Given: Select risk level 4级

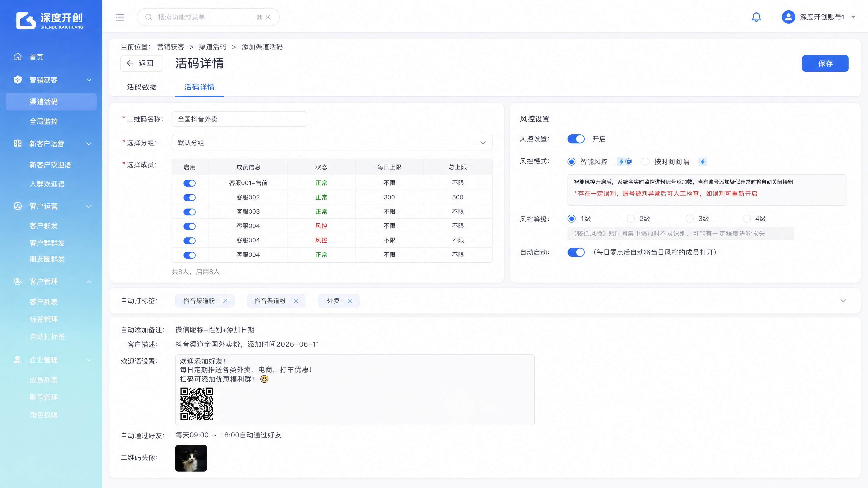Looking at the screenshot, I should click(x=747, y=219).
